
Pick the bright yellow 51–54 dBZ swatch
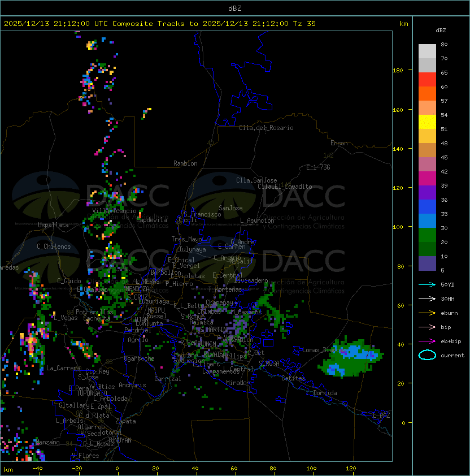pos(427,122)
